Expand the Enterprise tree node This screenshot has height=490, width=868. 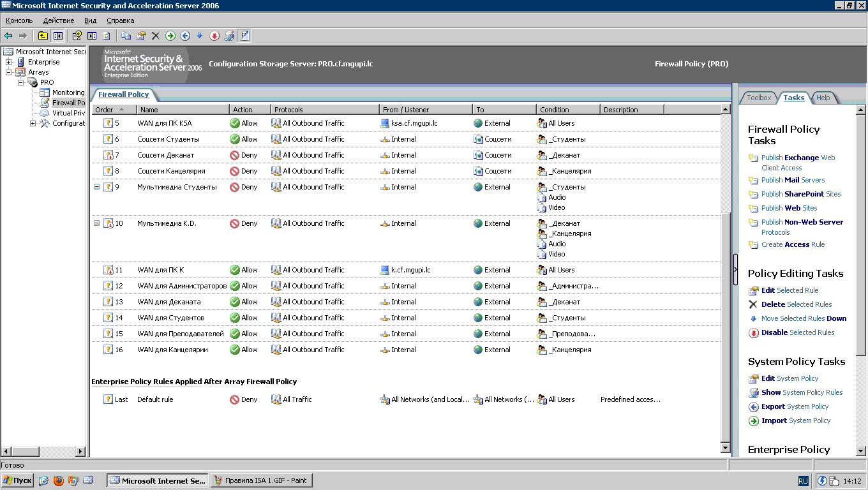pos(9,62)
